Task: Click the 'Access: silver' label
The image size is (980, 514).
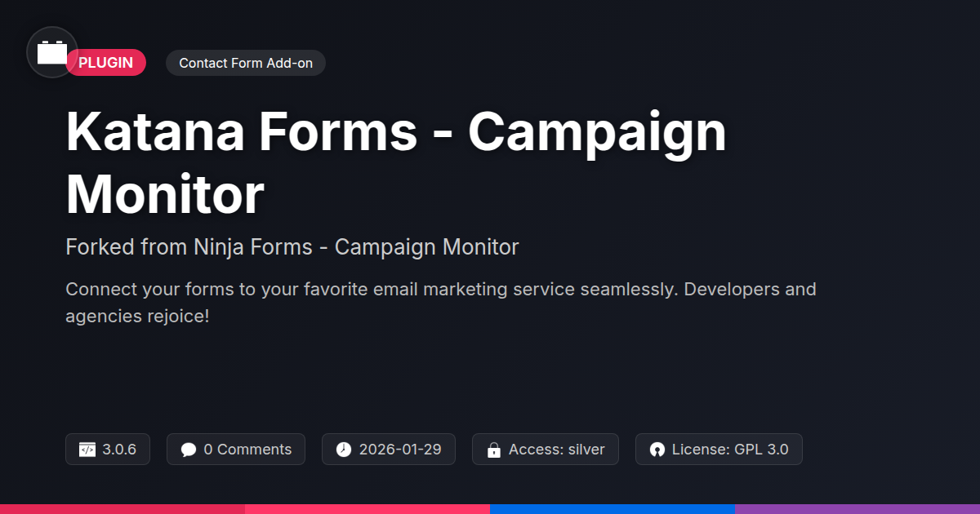Action: (x=557, y=450)
